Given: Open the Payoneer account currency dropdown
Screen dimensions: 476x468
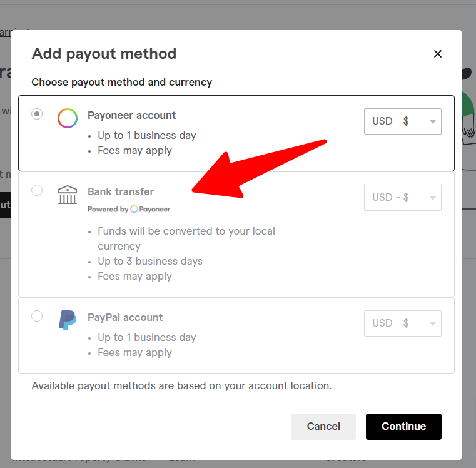Looking at the screenshot, I should tap(403, 121).
